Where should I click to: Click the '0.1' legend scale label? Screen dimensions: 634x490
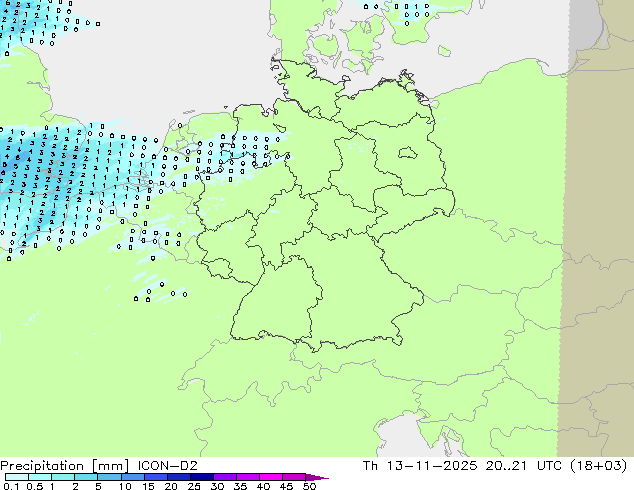11,486
